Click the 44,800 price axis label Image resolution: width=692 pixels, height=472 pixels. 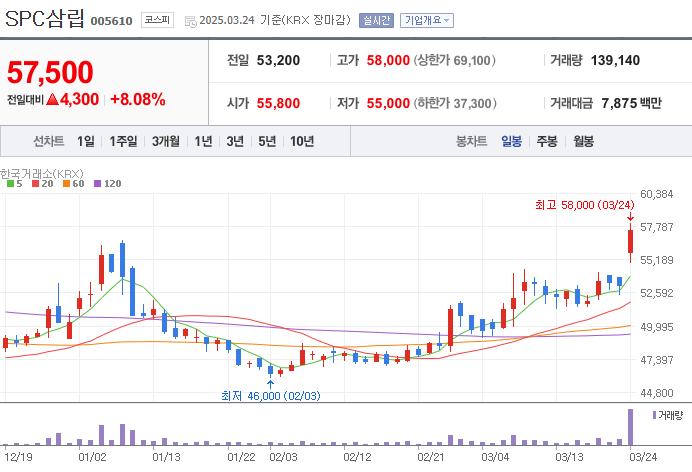(657, 393)
